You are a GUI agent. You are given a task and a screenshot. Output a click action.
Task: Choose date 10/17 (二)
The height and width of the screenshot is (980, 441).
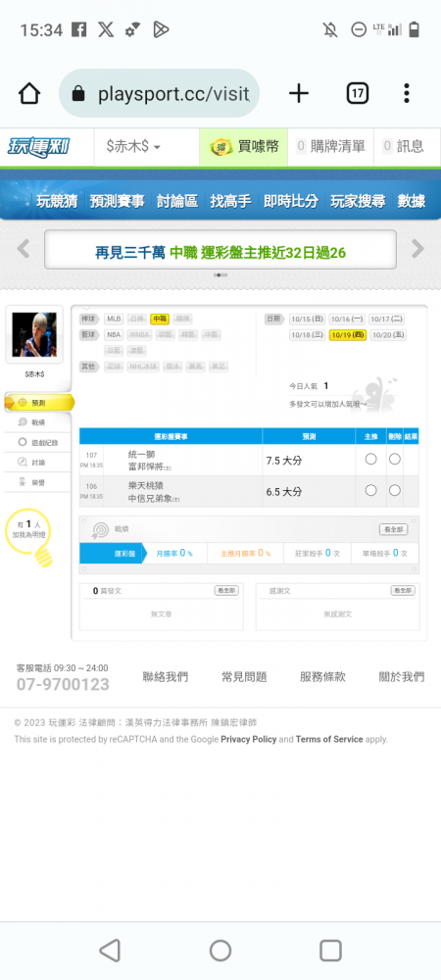tap(387, 318)
